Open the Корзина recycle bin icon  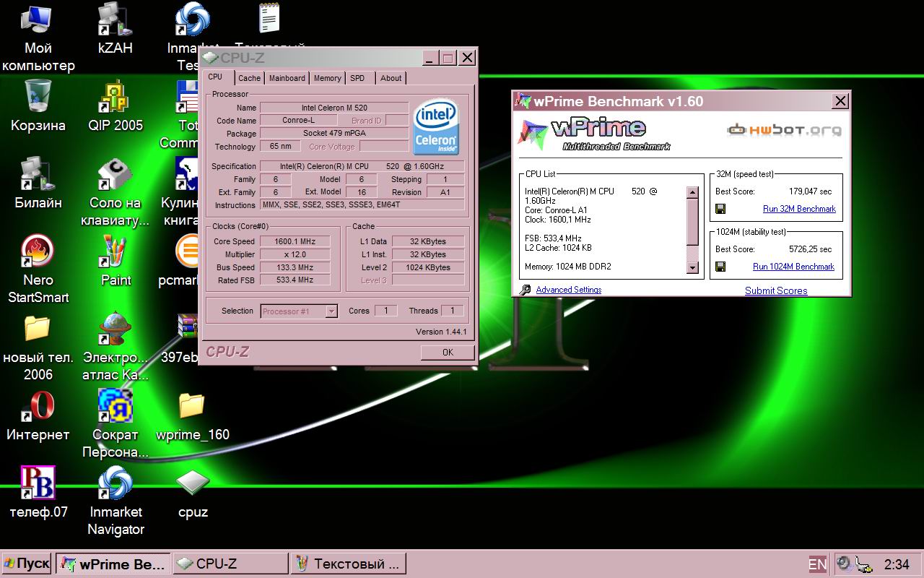(38, 97)
